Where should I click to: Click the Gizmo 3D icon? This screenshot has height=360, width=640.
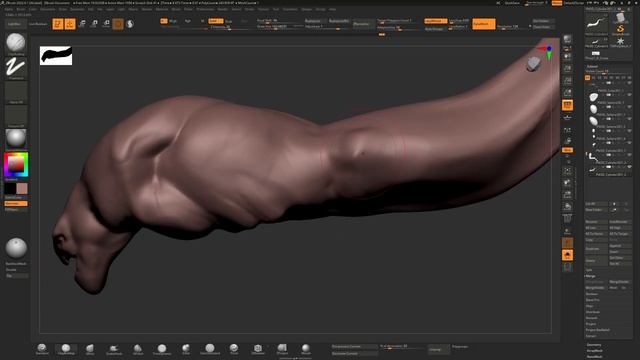tap(118, 24)
